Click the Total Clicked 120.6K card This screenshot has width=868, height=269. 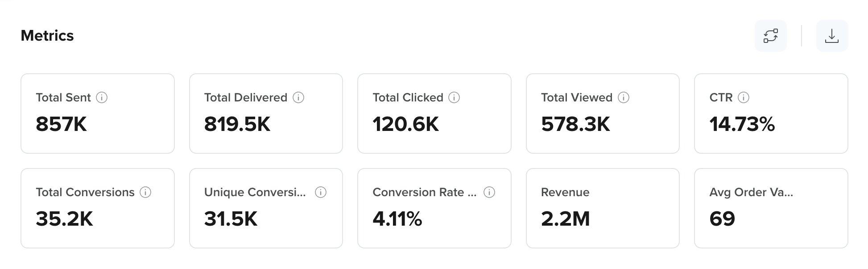click(x=434, y=113)
